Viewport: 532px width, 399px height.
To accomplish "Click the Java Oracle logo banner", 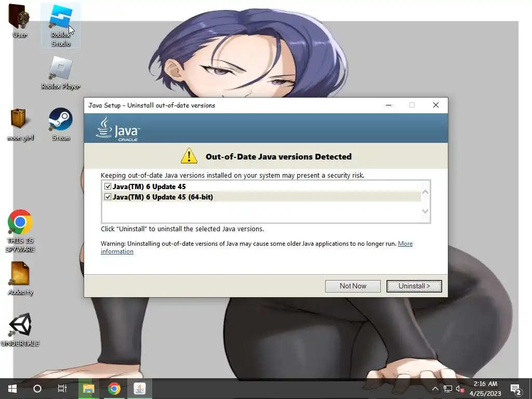I will 118,129.
